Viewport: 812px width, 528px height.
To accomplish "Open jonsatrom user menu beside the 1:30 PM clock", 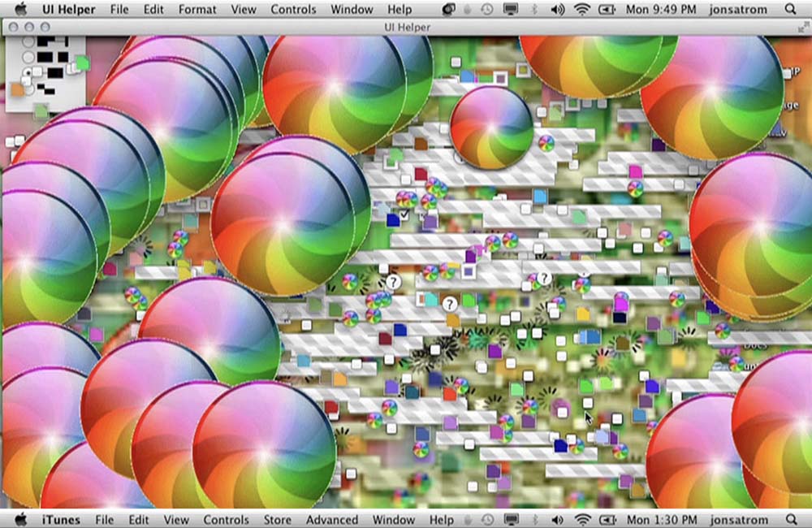I will (x=739, y=520).
